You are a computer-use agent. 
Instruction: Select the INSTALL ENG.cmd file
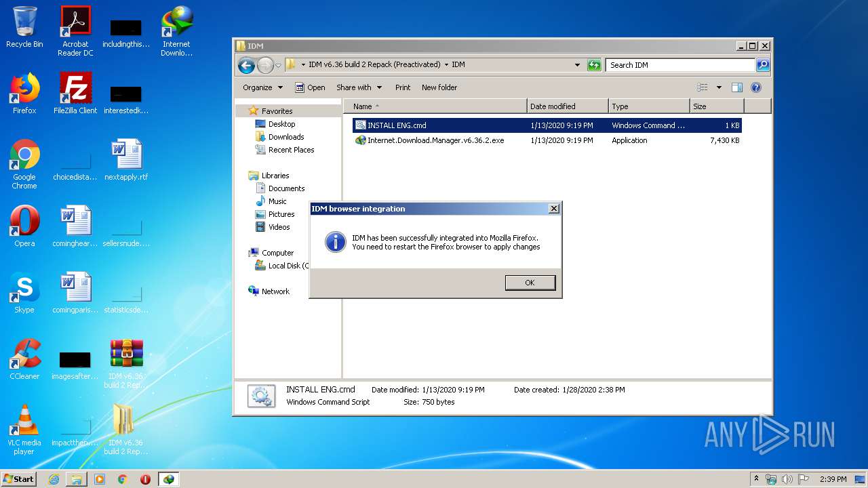547,125
